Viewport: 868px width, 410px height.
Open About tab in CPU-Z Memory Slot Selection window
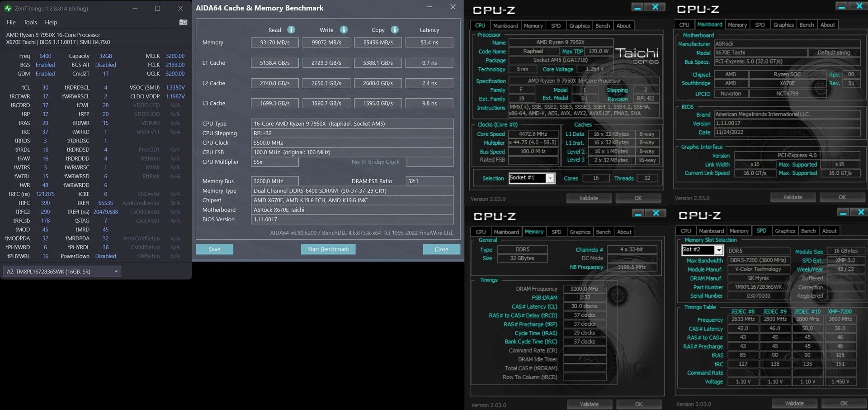tap(830, 231)
